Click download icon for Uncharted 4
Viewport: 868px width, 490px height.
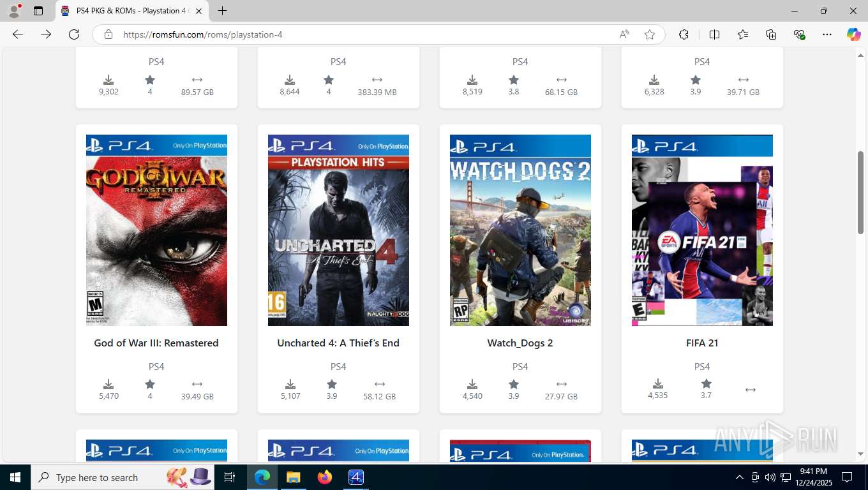tap(290, 384)
